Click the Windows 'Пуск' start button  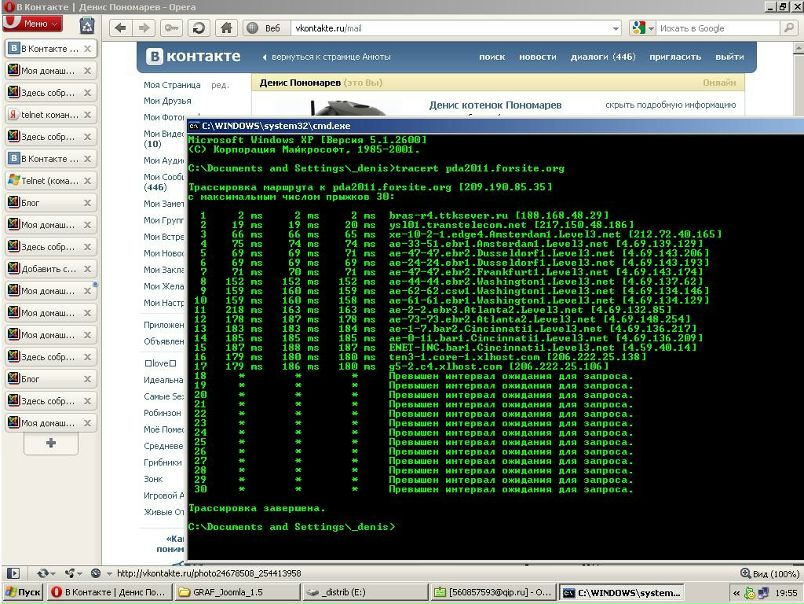coord(22,593)
